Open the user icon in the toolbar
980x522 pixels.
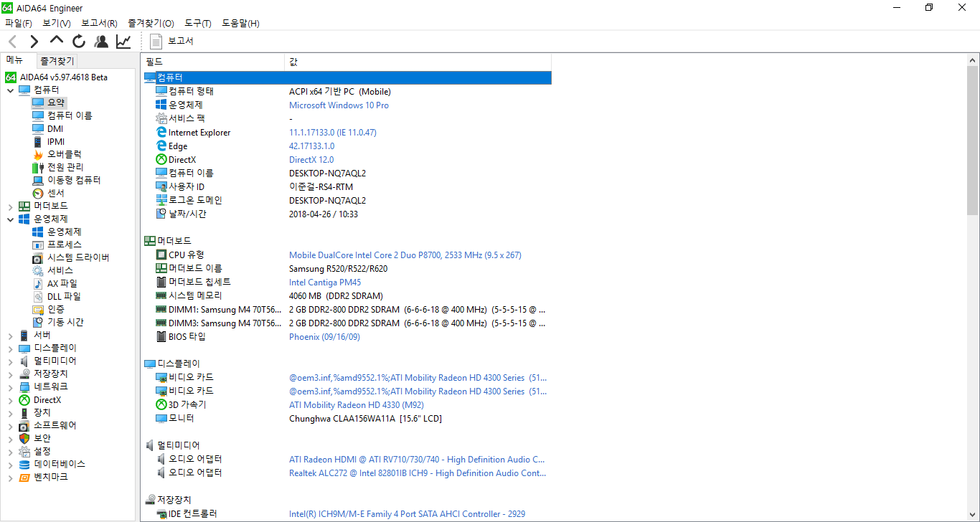[x=101, y=42]
